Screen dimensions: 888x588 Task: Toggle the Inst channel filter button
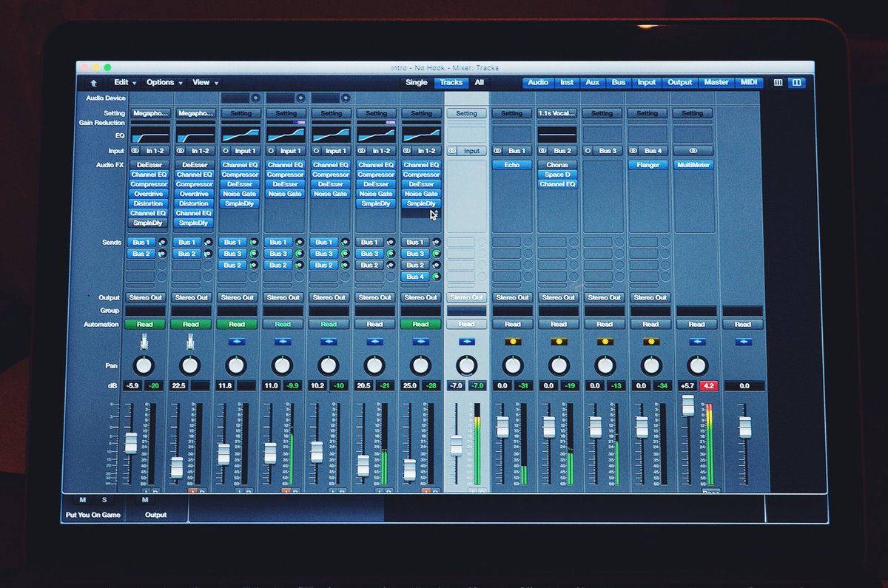(567, 83)
